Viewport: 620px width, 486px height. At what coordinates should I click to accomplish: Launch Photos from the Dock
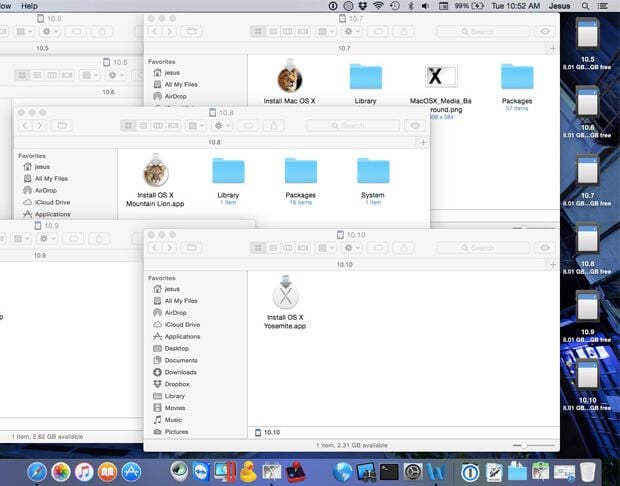coord(60,472)
